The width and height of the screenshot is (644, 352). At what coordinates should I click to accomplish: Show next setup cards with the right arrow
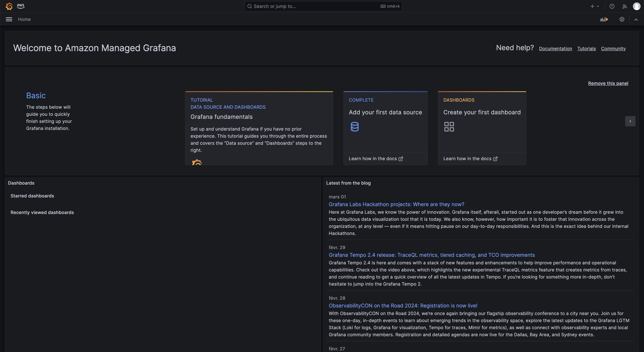(630, 121)
